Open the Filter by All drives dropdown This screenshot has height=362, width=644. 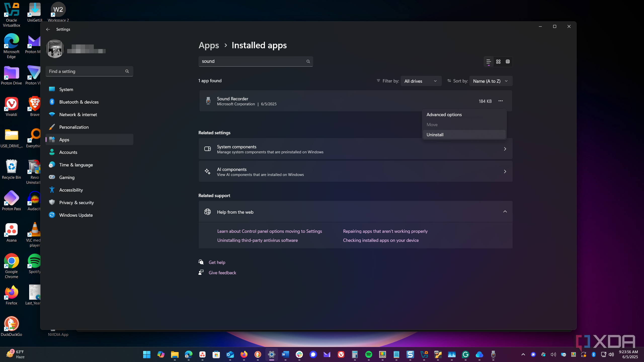[421, 81]
